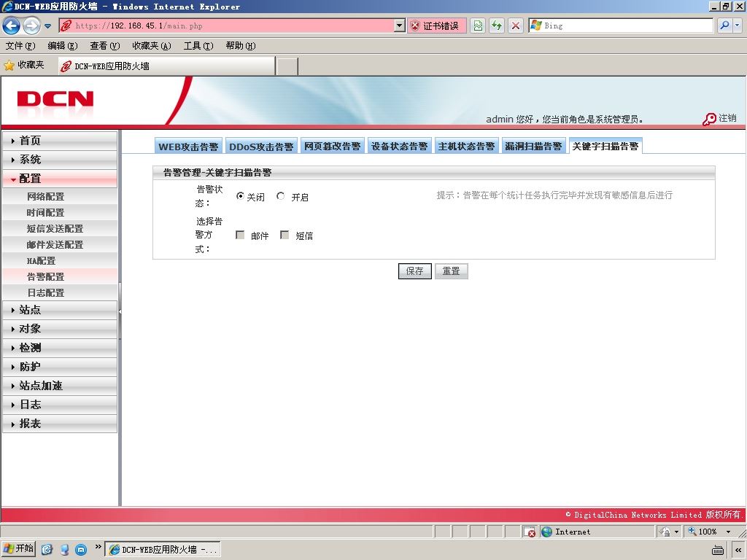Select the 关闭 alarm status radio

[x=240, y=196]
